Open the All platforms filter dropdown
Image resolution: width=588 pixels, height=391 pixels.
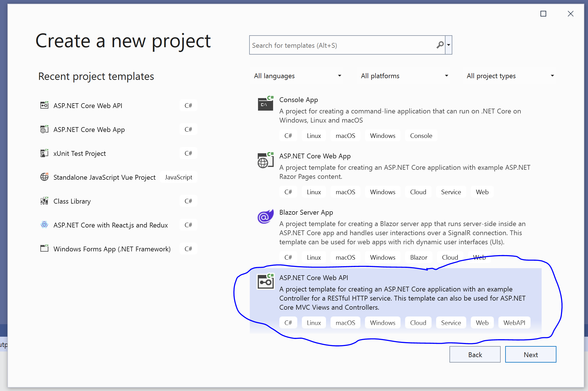[x=404, y=76]
